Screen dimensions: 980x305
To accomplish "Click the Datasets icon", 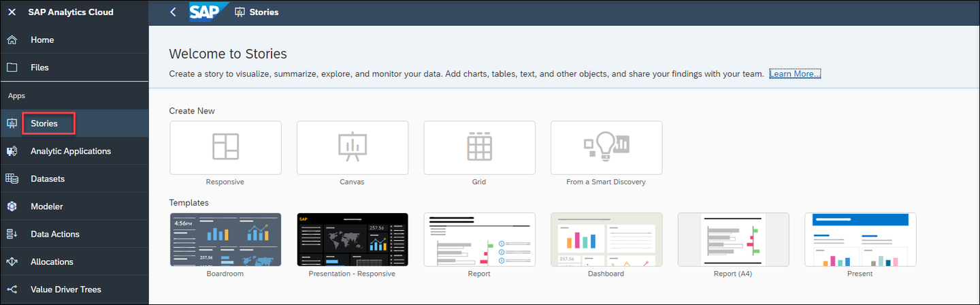I will 12,179.
